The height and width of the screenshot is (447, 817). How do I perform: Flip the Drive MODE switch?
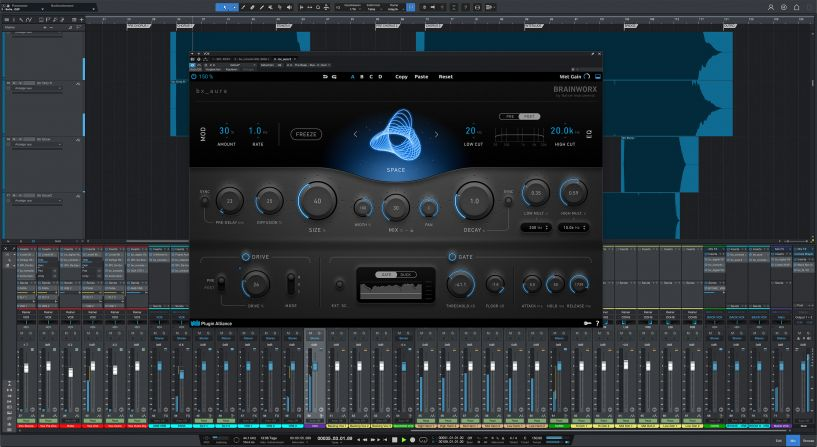[x=291, y=284]
